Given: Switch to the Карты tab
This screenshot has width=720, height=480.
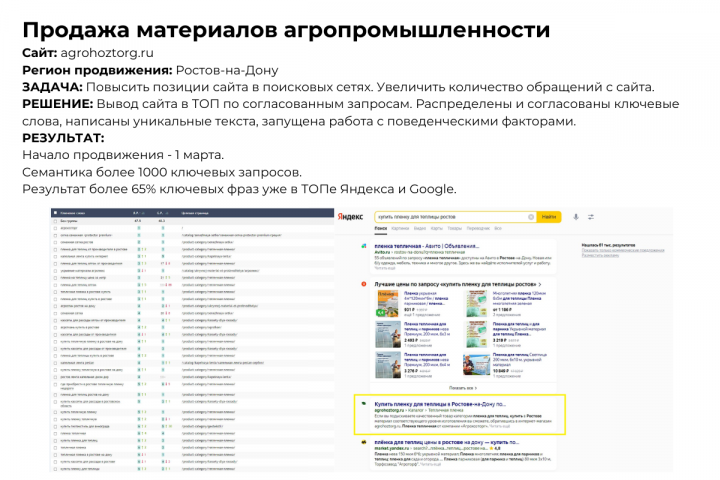Looking at the screenshot, I should [x=437, y=228].
